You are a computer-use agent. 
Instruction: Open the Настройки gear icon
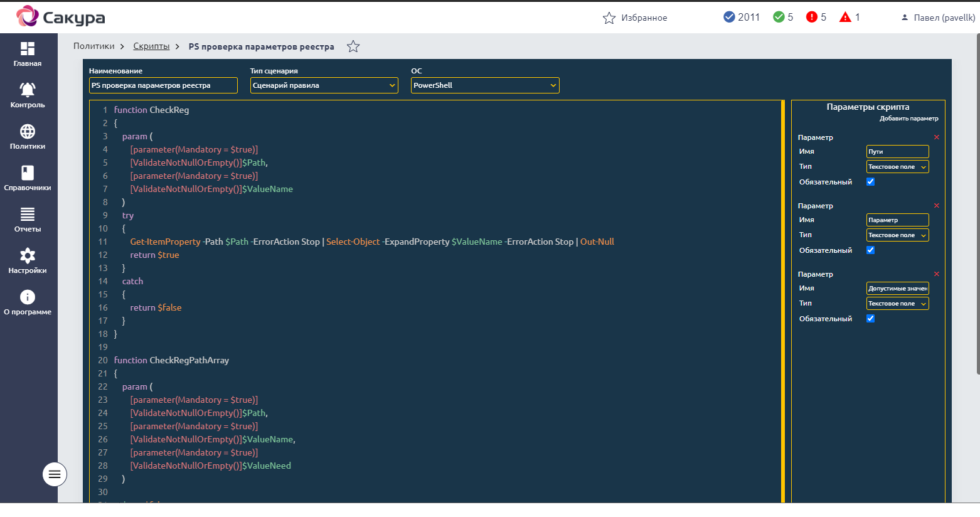(28, 256)
